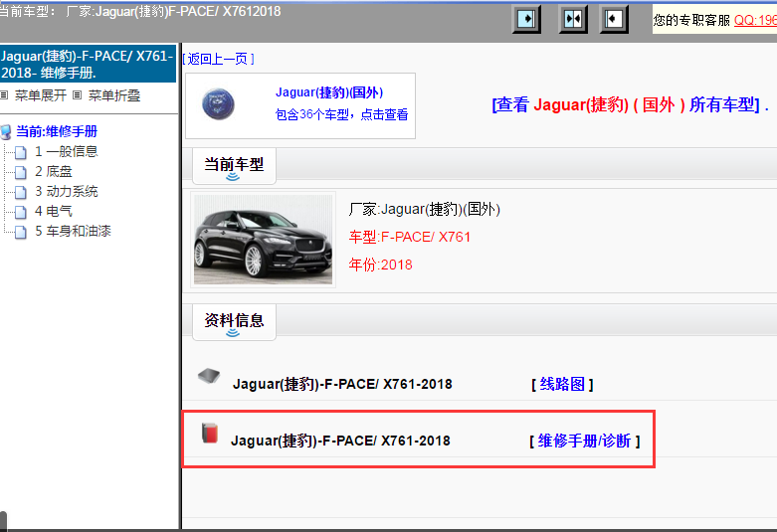
Task: Click 车型:F-PACE/ X761 text
Action: pyautogui.click(x=409, y=237)
